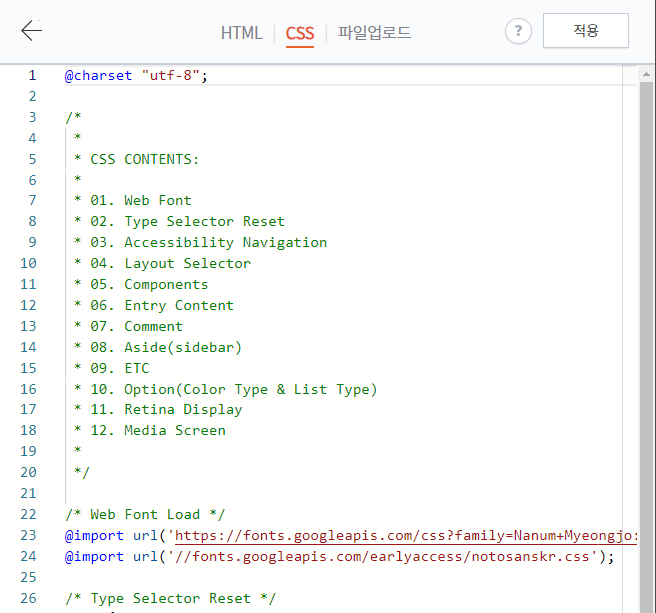Viewport: 656px width, 613px height.
Task: Click "/* Type Selector Reset */" comment on line 26
Action: [x=171, y=598]
